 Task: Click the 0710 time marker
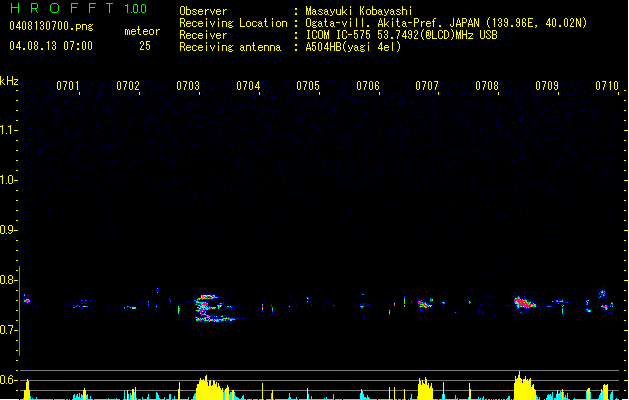tap(607, 86)
